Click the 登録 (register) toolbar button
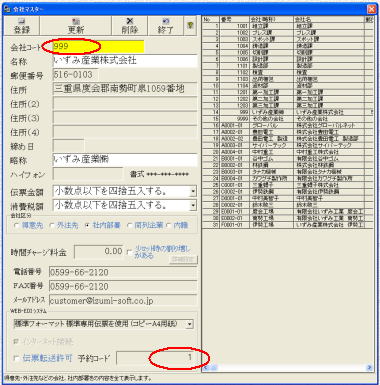This screenshot has height=385, width=380. [22, 26]
